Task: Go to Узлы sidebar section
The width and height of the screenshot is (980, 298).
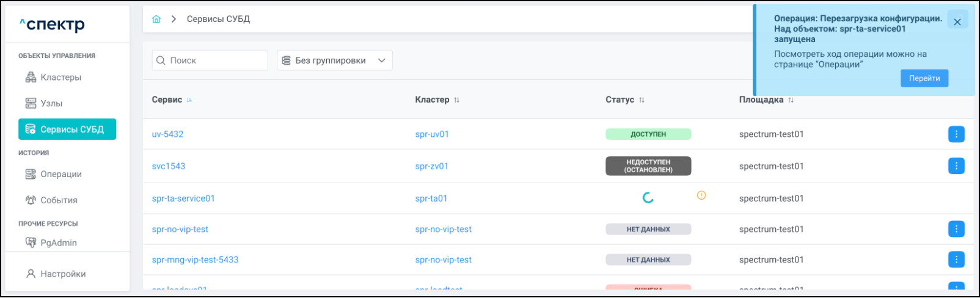Action: tap(51, 103)
